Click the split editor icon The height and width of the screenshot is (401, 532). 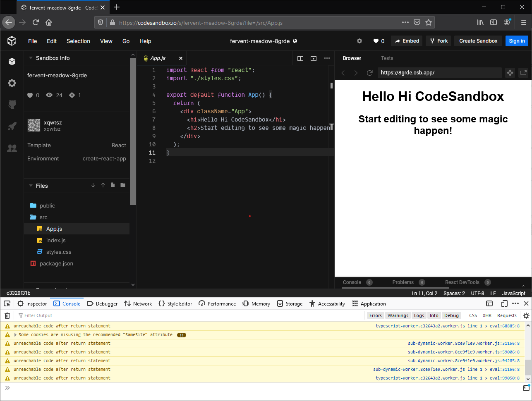click(300, 58)
